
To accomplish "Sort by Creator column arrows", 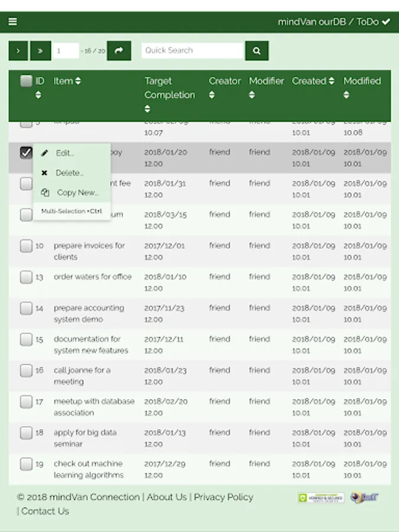I will (212, 95).
